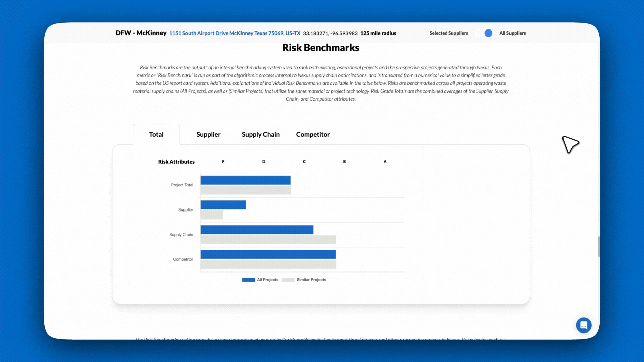Click the All Suppliers label

pyautogui.click(x=512, y=33)
